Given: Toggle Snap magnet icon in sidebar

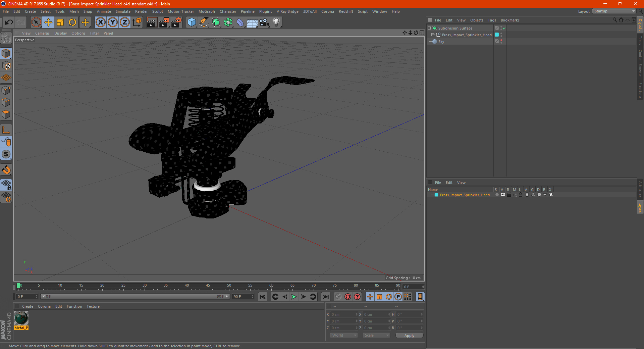Looking at the screenshot, I should pyautogui.click(x=6, y=170).
